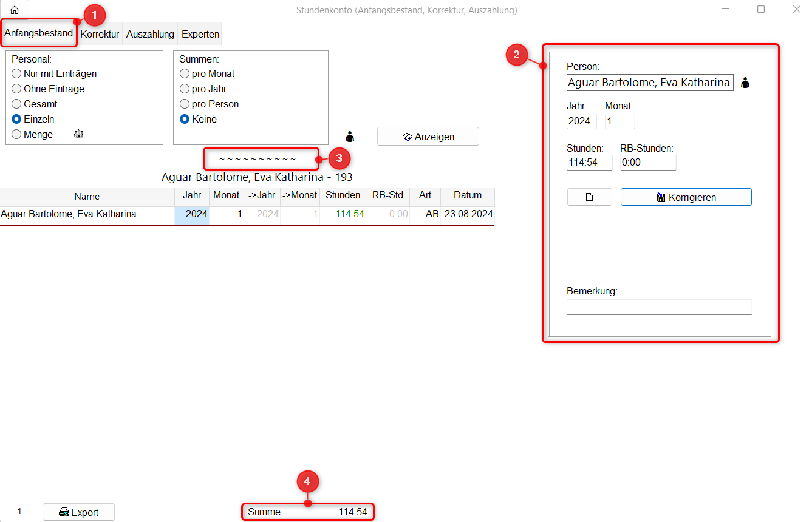Select 'Ohne Einträge' radio option
Screen dimensions: 812x522
click(x=16, y=89)
